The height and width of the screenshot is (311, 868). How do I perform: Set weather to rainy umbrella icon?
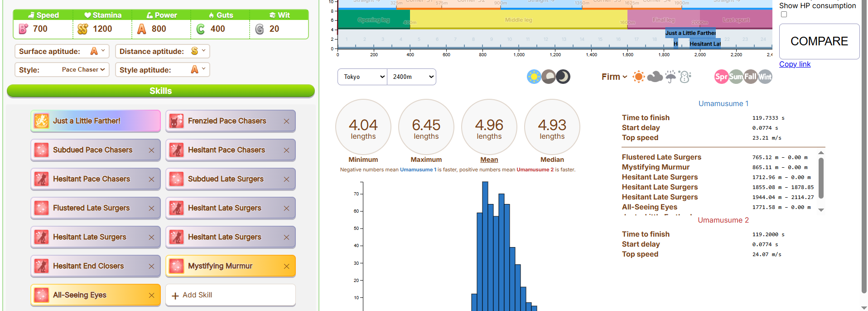pos(670,77)
